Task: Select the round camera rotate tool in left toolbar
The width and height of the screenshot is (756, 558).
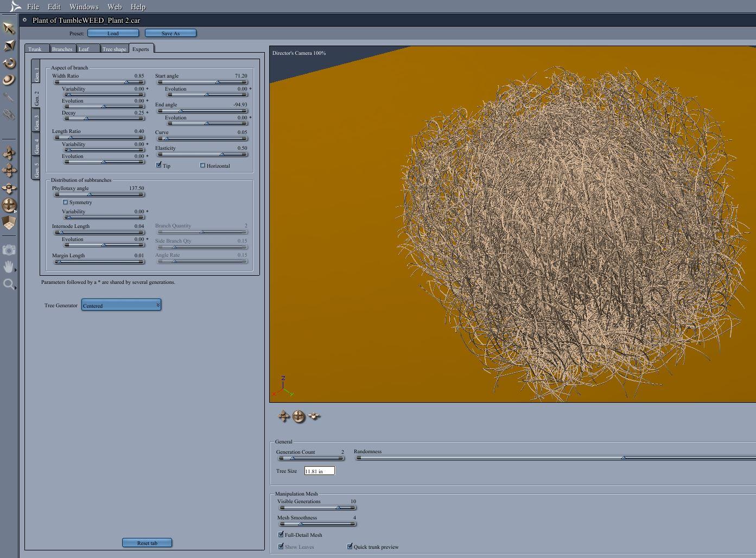Action: pyautogui.click(x=9, y=205)
